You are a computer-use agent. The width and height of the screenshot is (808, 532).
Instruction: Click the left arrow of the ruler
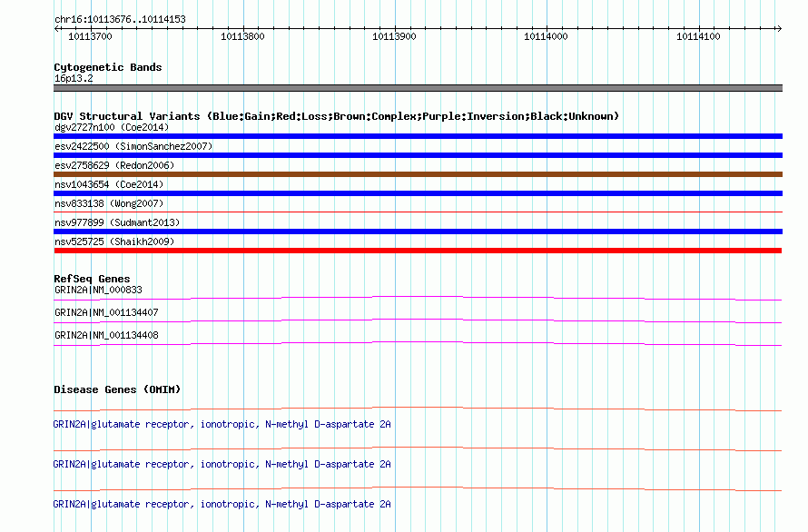(x=56, y=28)
